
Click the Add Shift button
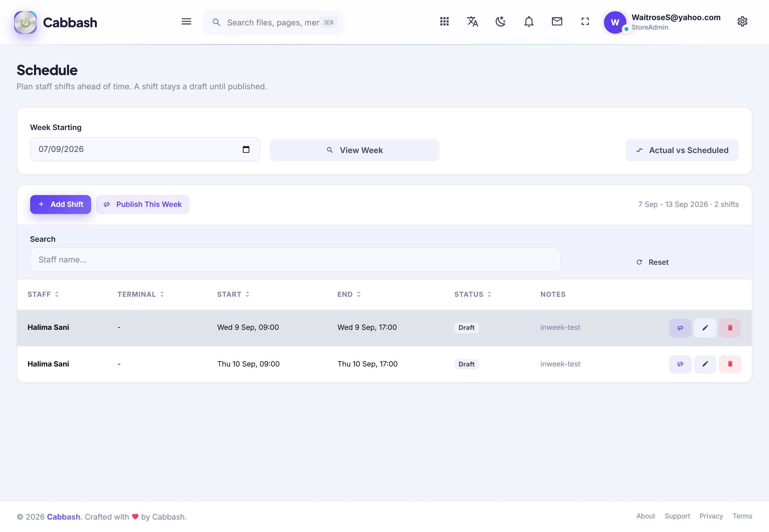(60, 204)
